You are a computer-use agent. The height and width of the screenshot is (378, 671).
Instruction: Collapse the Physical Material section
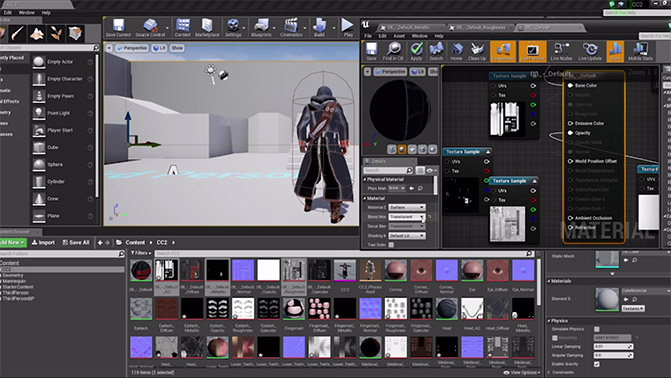(365, 179)
